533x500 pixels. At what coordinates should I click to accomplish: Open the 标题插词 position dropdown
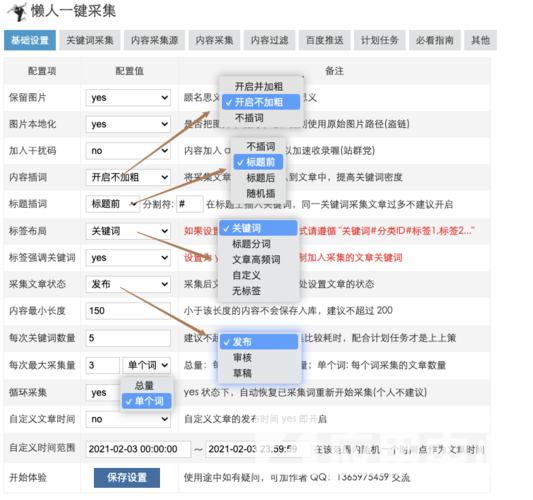coord(113,204)
